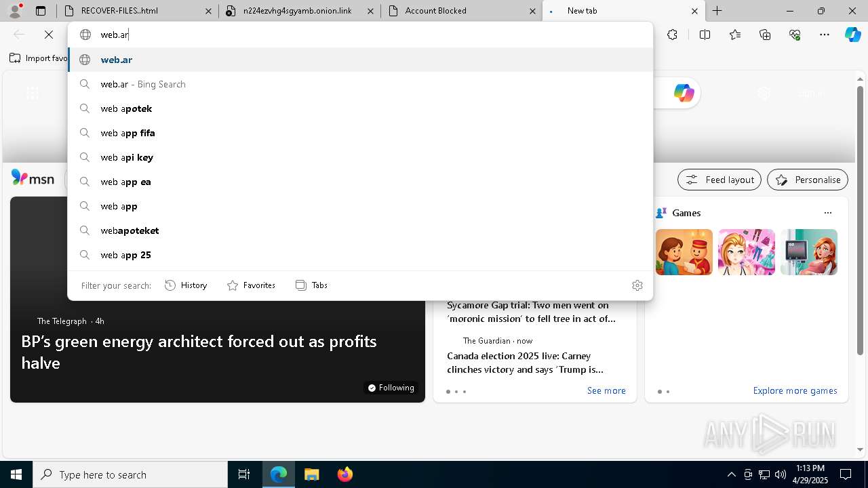Open first game thumbnail with bellhop

click(x=684, y=252)
